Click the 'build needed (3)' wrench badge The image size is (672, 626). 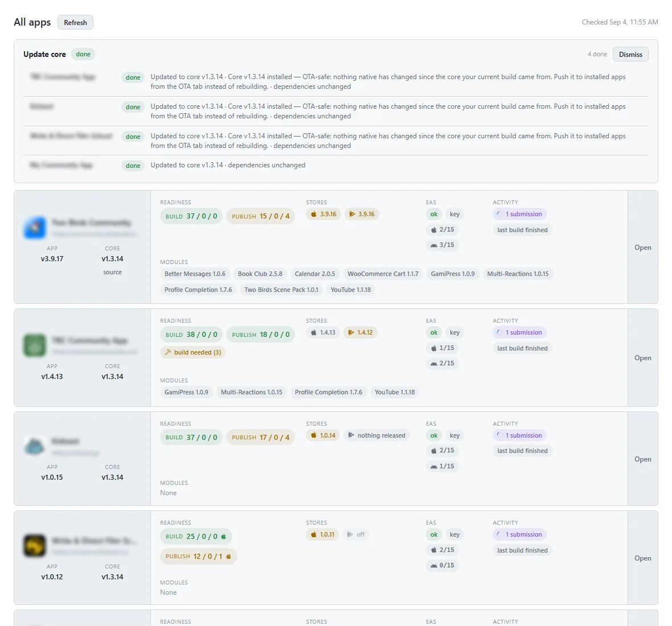coord(193,352)
